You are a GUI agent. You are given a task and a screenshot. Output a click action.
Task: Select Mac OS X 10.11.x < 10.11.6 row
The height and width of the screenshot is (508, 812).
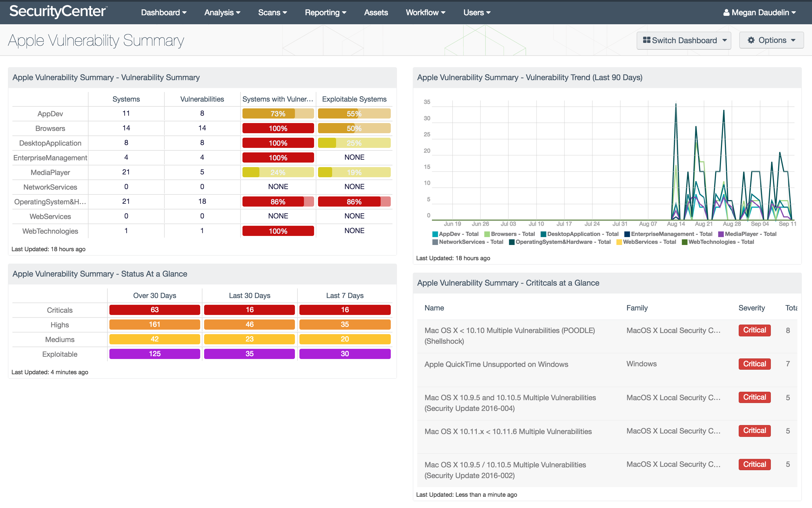pos(607,437)
